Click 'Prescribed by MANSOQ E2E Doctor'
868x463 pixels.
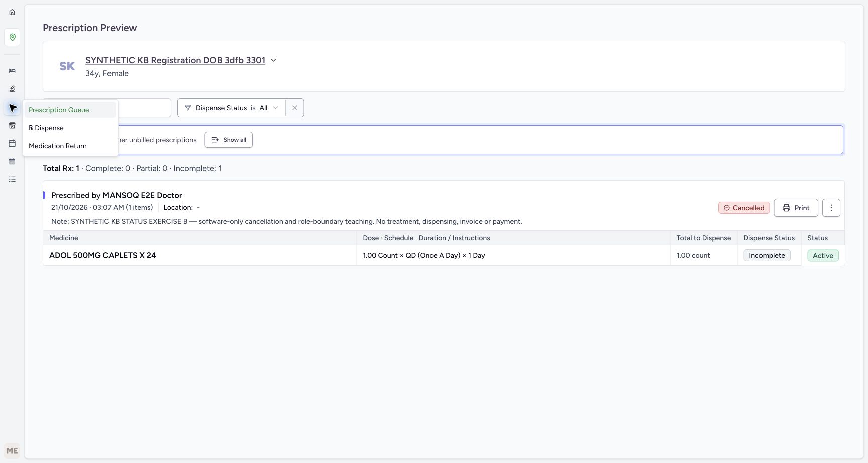[117, 195]
